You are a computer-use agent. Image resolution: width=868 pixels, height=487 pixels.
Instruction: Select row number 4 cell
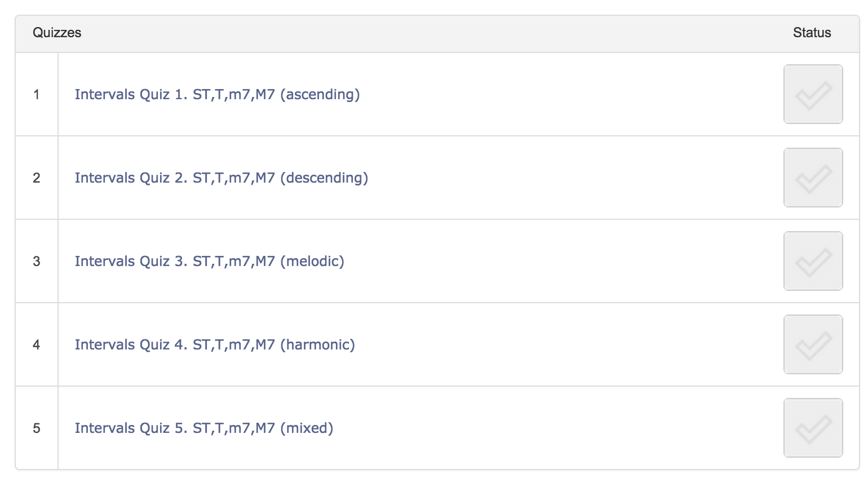coord(37,344)
